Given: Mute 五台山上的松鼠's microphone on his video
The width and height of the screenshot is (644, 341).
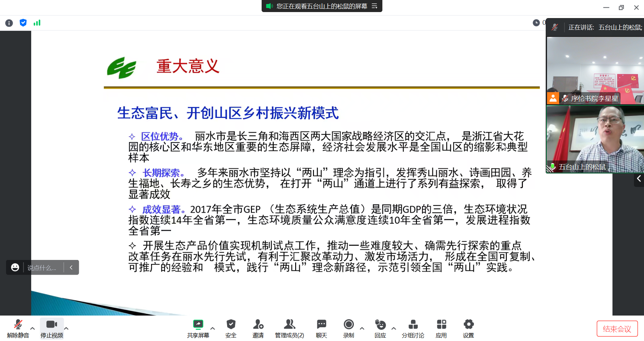Looking at the screenshot, I should [552, 166].
